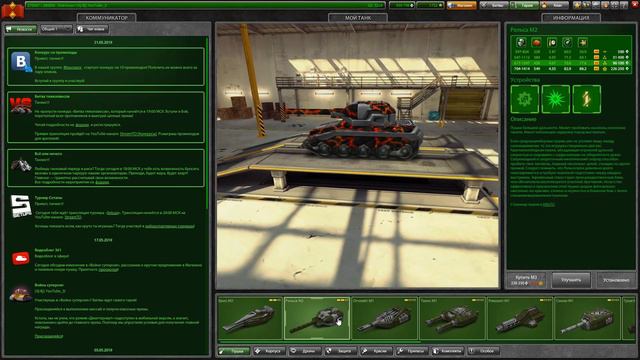Open the Чат клана clan chat tab
This screenshot has width=640, height=360.
92,29
